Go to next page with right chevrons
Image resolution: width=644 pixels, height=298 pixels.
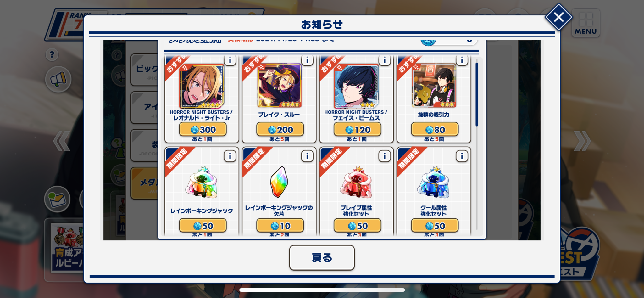pos(582,141)
